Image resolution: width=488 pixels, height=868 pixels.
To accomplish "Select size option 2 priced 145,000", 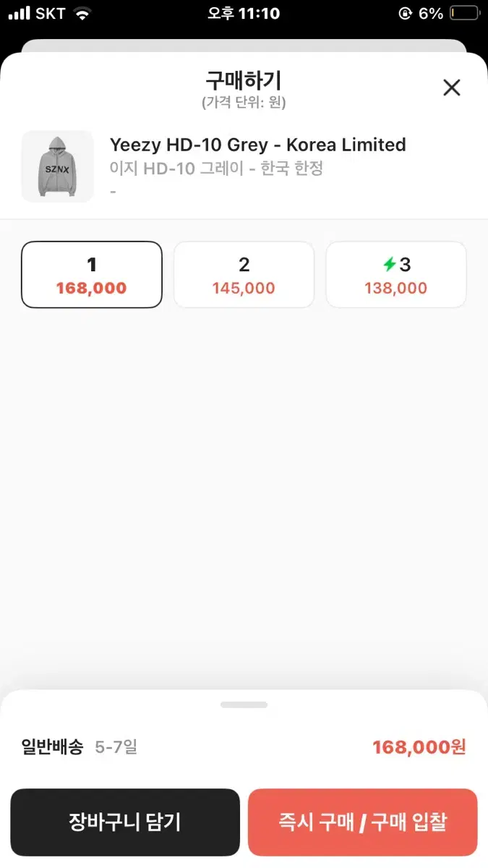I will (x=244, y=275).
